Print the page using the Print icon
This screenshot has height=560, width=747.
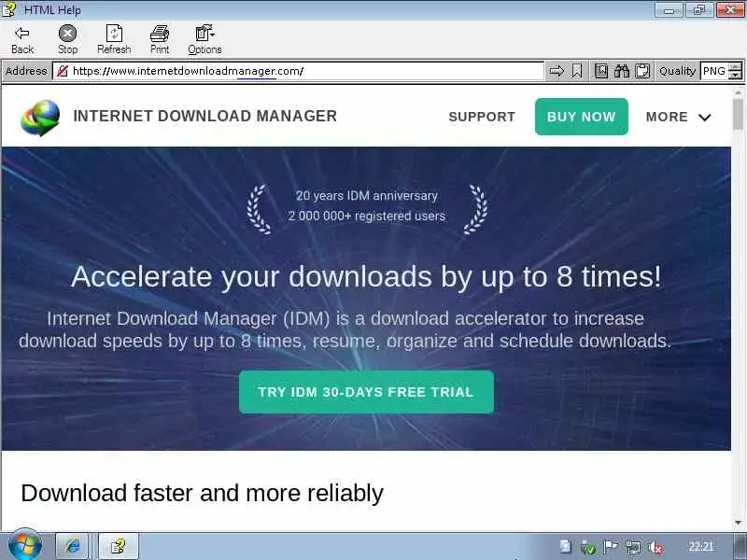pyautogui.click(x=160, y=39)
